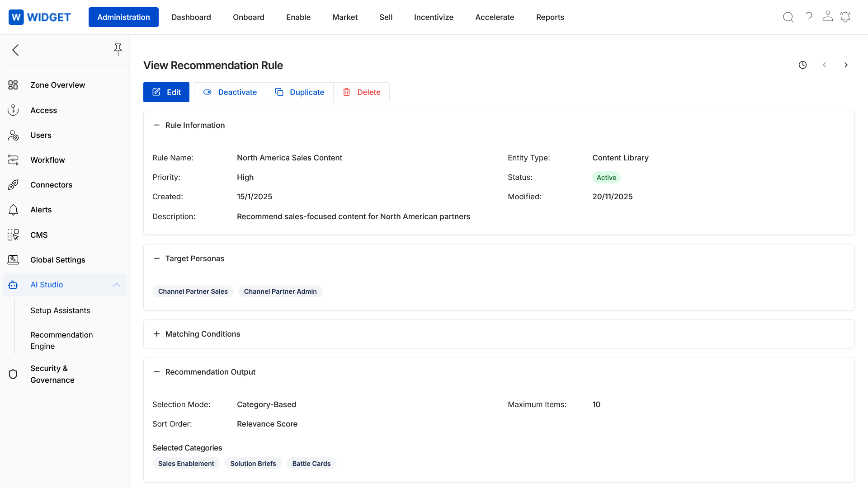Click the Connectors plug icon
This screenshot has height=488, width=868.
click(x=13, y=185)
